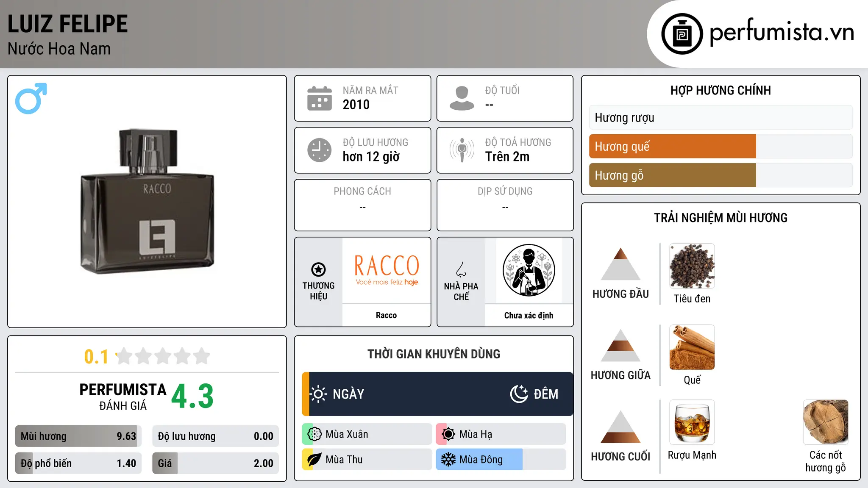Click the leaf icon for Mùa Thu
868x488 pixels.
click(x=314, y=460)
